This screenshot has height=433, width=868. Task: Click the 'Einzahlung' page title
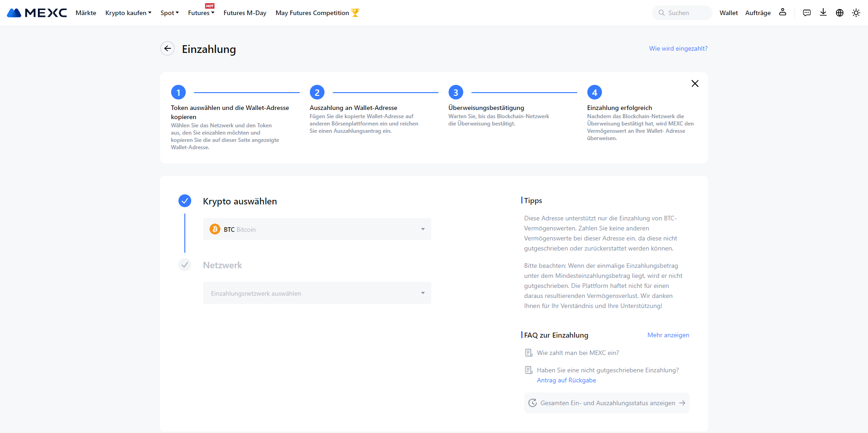209,49
